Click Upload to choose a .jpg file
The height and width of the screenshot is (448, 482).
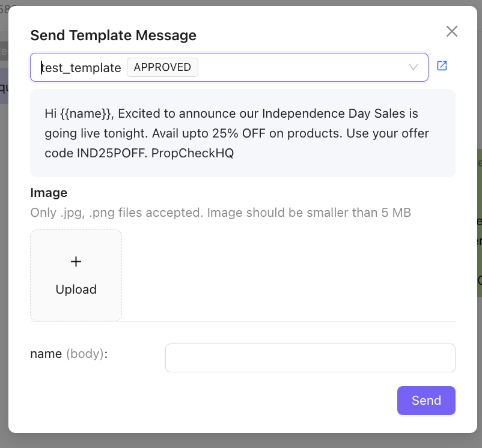(76, 289)
